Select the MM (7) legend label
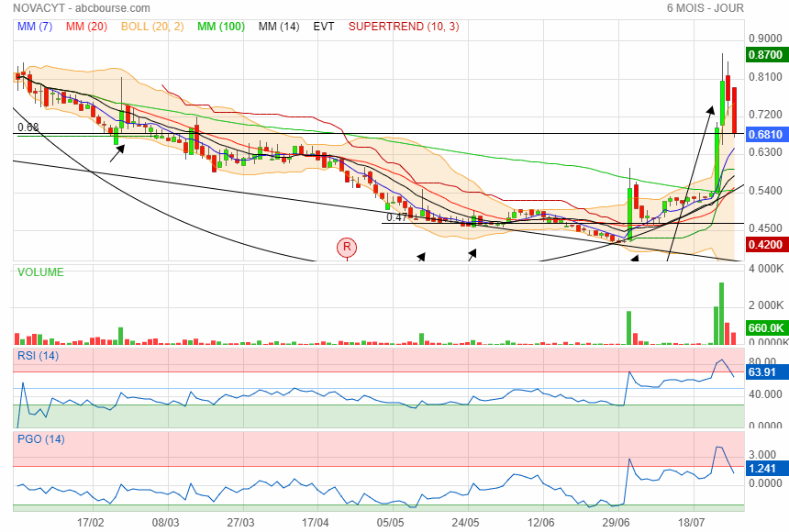 tap(35, 27)
